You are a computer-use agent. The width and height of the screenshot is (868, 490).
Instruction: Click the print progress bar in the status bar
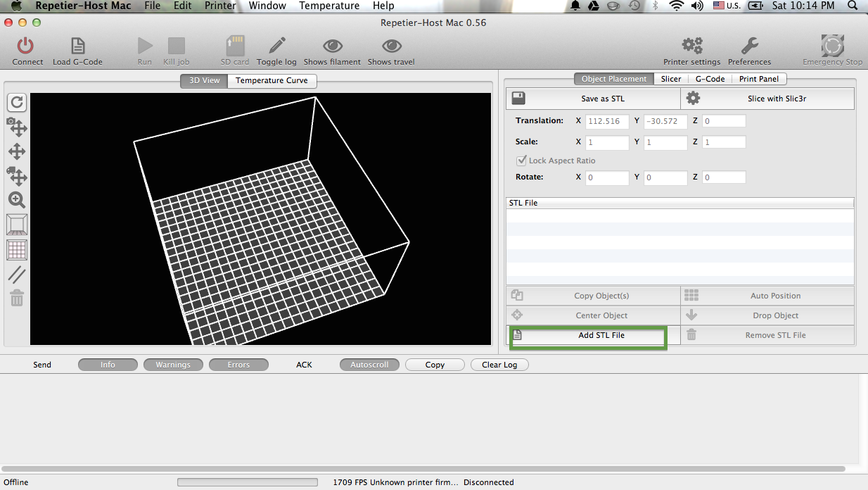click(x=248, y=482)
